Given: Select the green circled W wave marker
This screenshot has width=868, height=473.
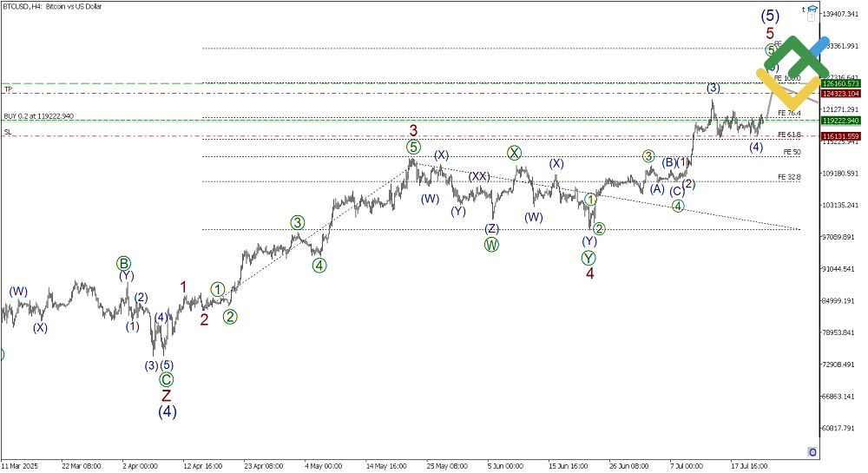Looking at the screenshot, I should pos(491,244).
